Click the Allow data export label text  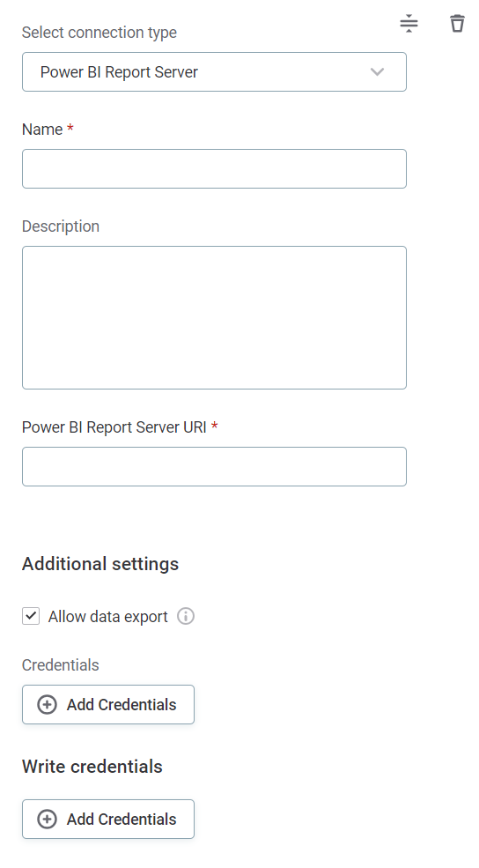[107, 617]
